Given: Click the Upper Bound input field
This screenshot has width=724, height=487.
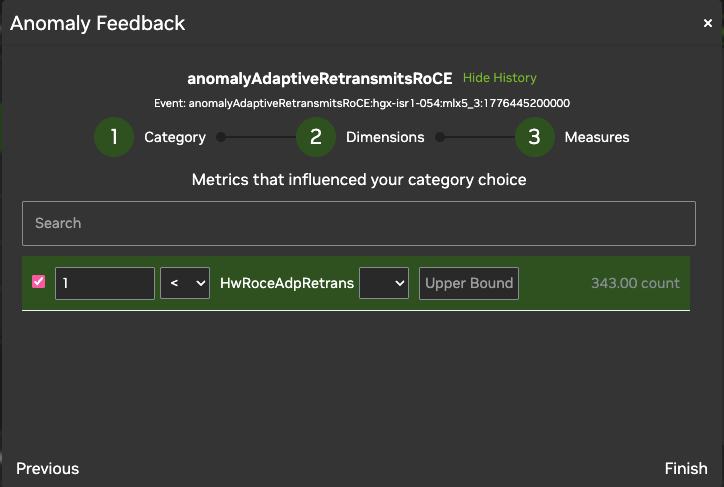Looking at the screenshot, I should click(469, 283).
